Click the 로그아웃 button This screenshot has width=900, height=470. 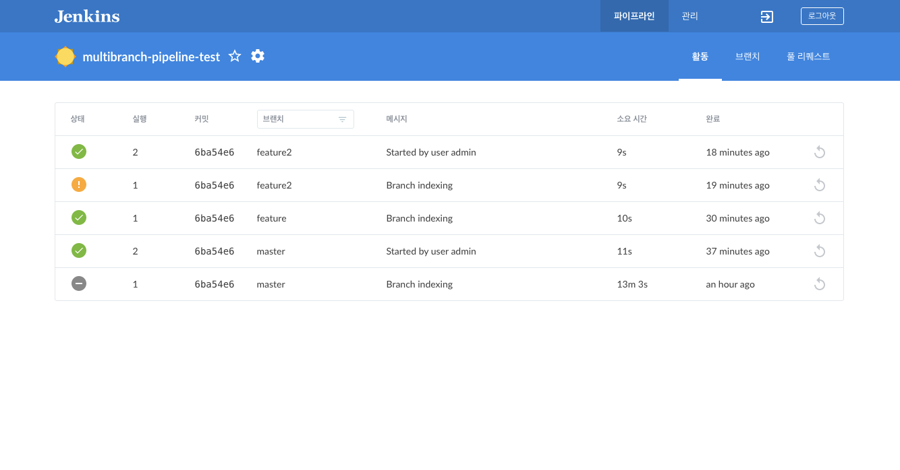coord(822,16)
